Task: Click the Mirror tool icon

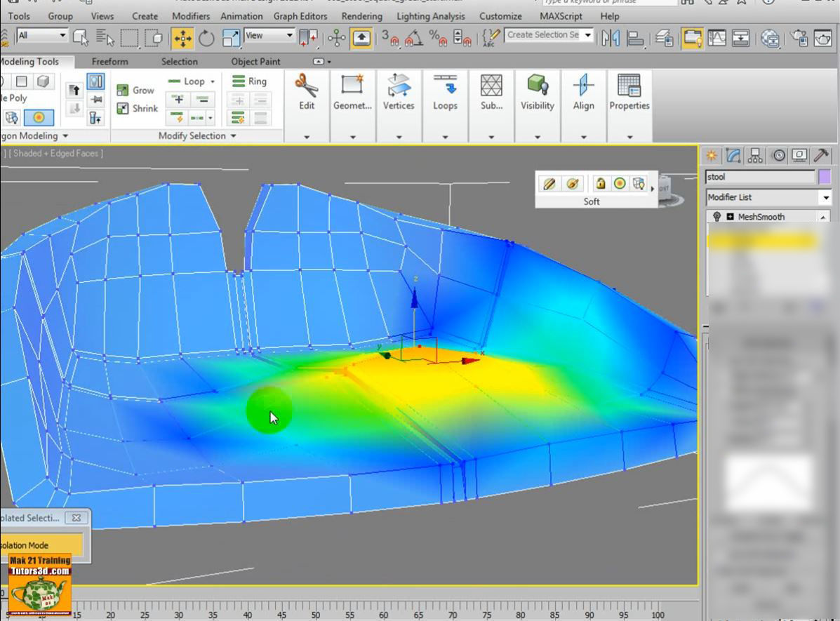Action: tap(611, 38)
